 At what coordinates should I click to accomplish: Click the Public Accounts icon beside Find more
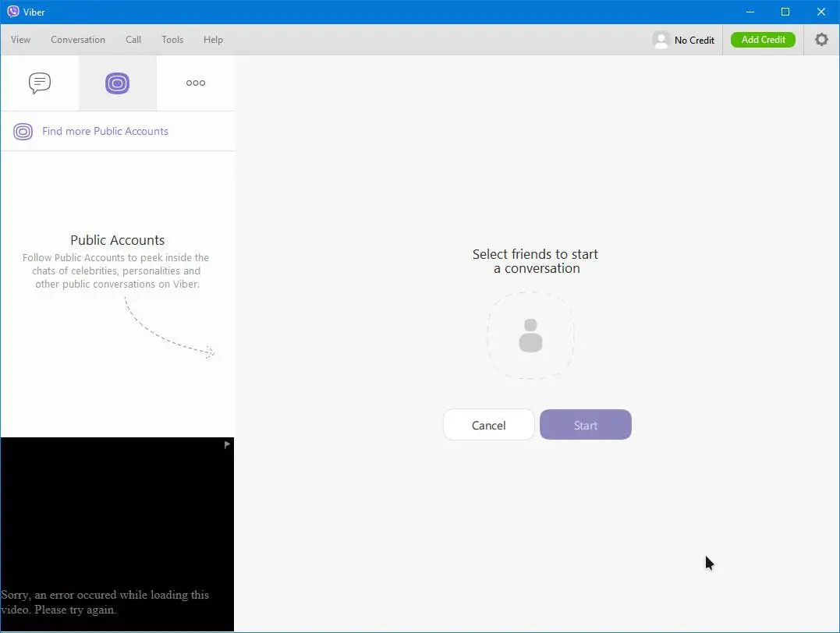[x=23, y=131]
